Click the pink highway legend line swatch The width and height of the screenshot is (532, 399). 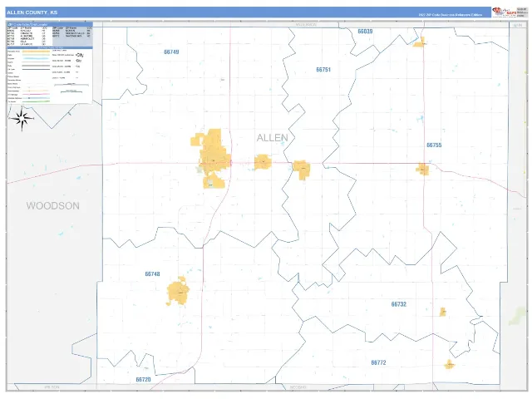(36, 94)
